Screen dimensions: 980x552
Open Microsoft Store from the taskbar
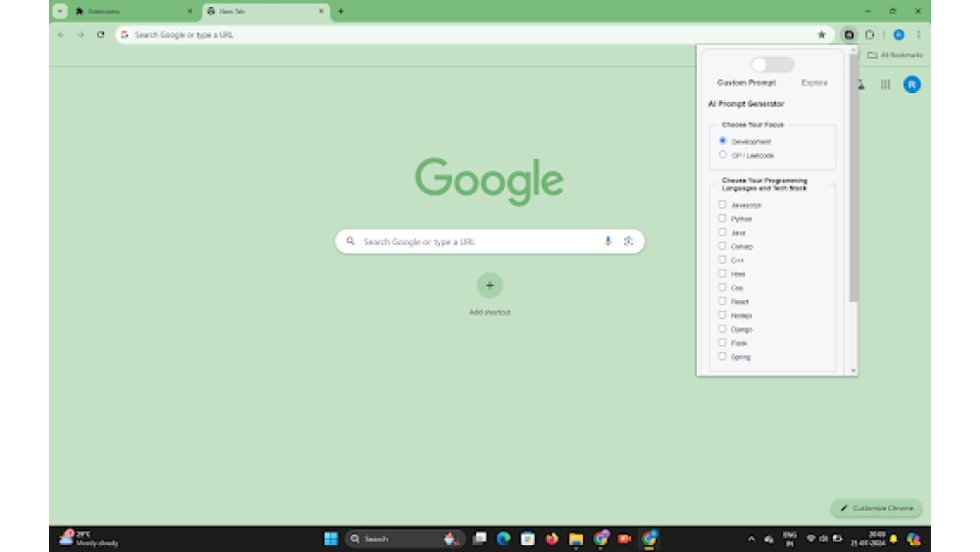click(527, 538)
